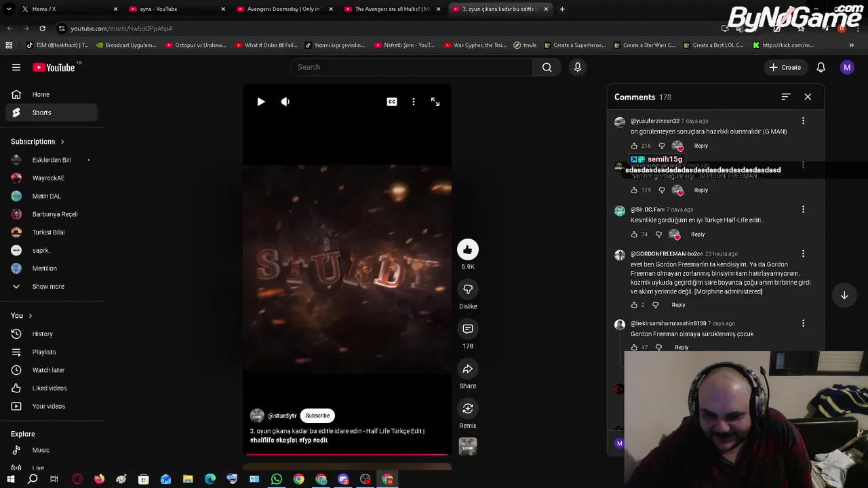This screenshot has width=868, height=488.
Task: Like the comment by @yusuferzincan32
Action: [x=634, y=146]
